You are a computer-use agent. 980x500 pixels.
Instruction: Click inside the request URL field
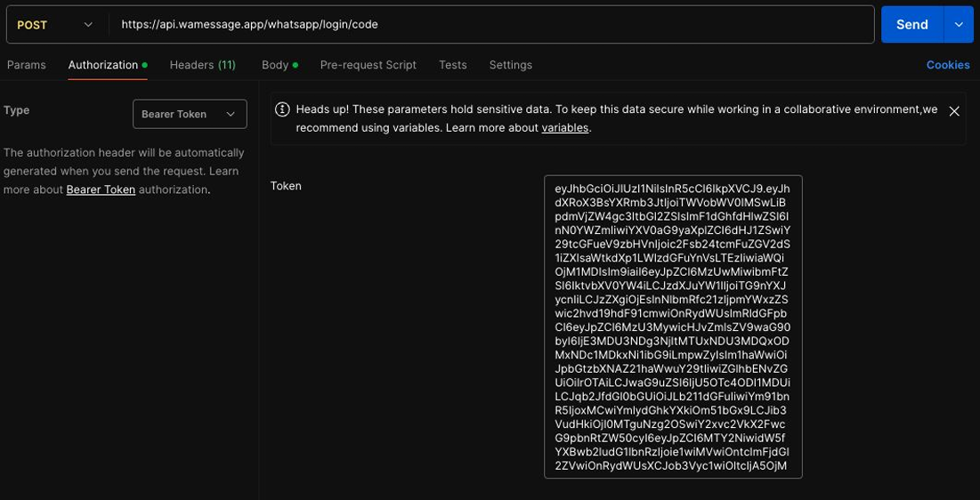(x=491, y=25)
